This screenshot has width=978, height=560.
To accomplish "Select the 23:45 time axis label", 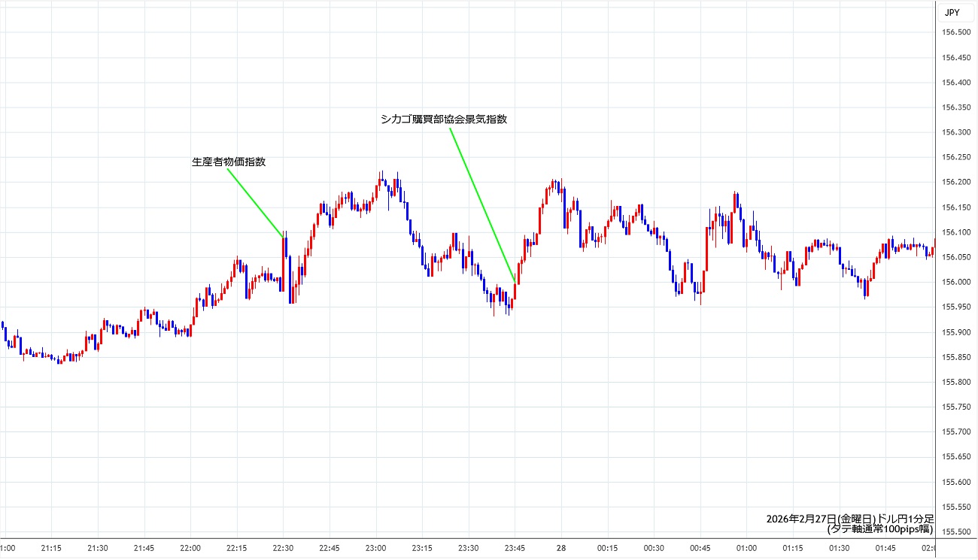I will click(x=515, y=548).
